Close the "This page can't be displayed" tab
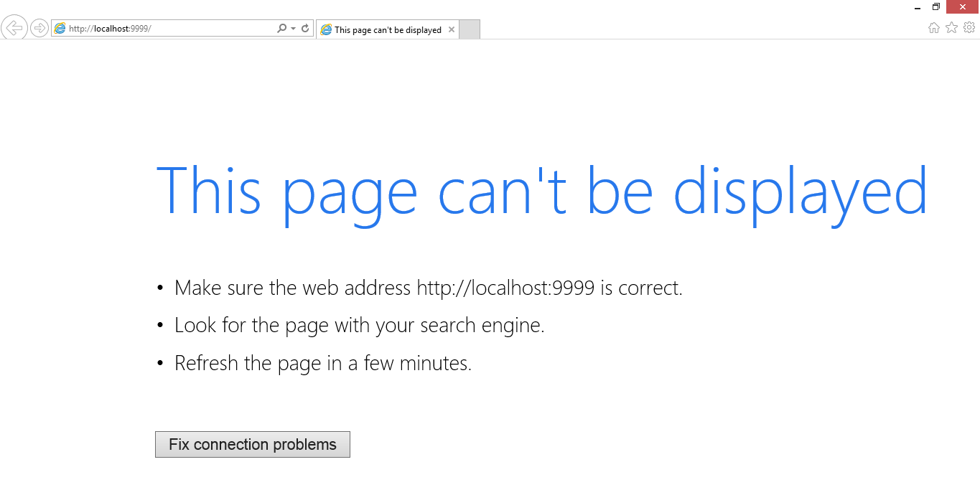Viewport: 980px width, 495px height. [x=451, y=30]
